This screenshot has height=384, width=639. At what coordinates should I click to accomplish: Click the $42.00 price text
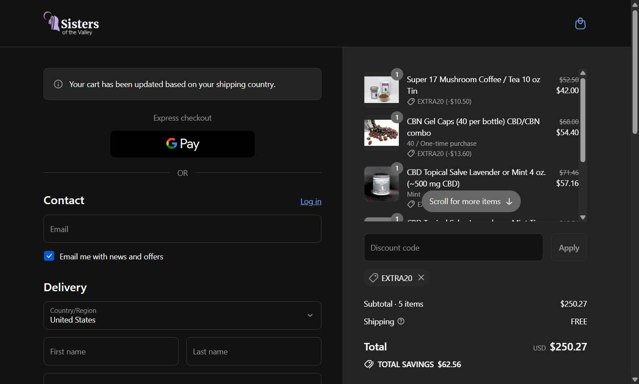pos(567,90)
